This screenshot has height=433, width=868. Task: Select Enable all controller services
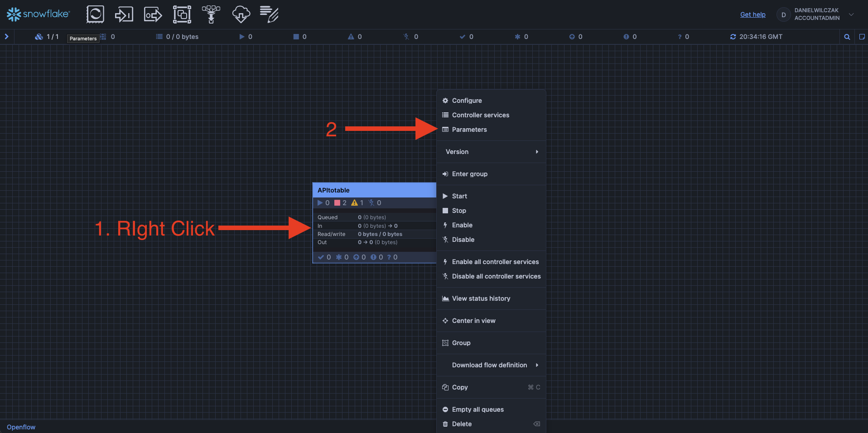(x=495, y=262)
